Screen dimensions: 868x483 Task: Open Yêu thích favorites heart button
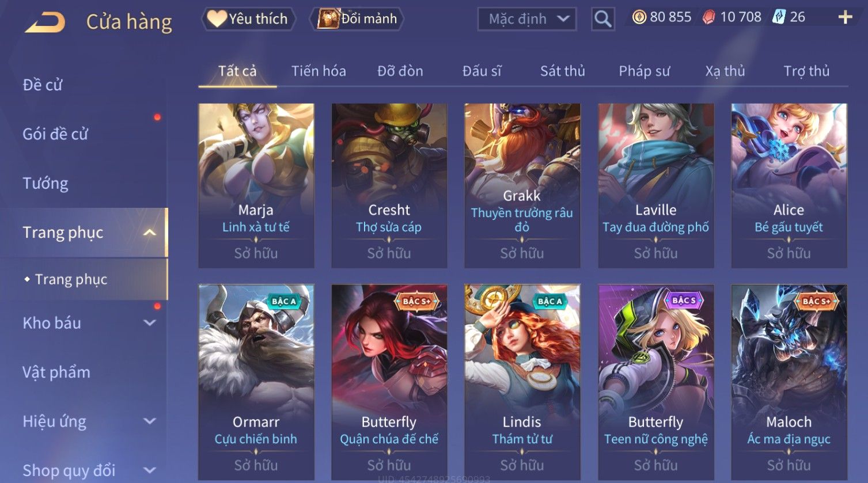pos(248,19)
